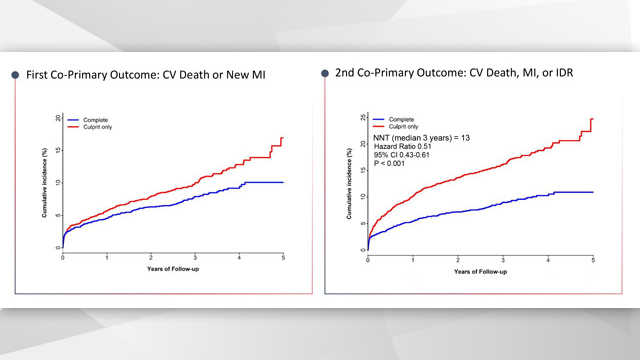
Task: Click the right chart's 'Cumulative incidence (%)' axis label
Action: pos(349,184)
